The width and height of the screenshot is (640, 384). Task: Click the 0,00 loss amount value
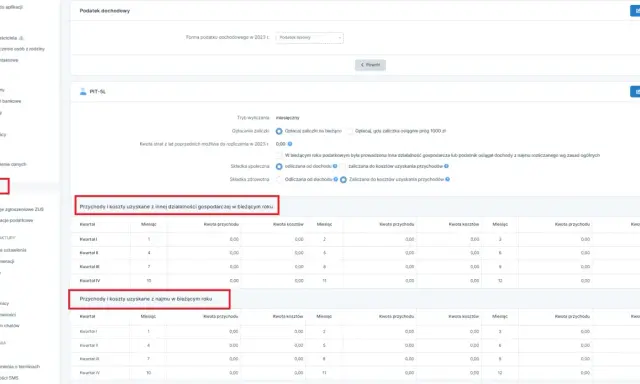pos(280,144)
